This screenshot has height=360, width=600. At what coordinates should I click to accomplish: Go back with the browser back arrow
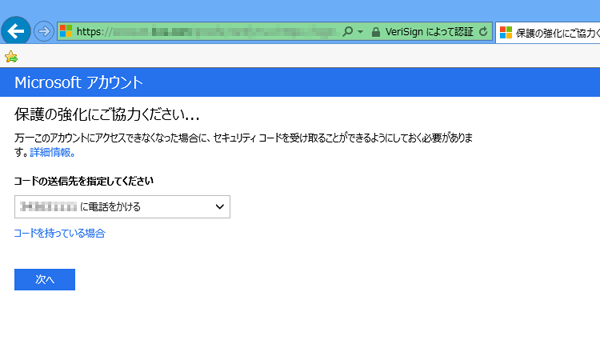(16, 31)
